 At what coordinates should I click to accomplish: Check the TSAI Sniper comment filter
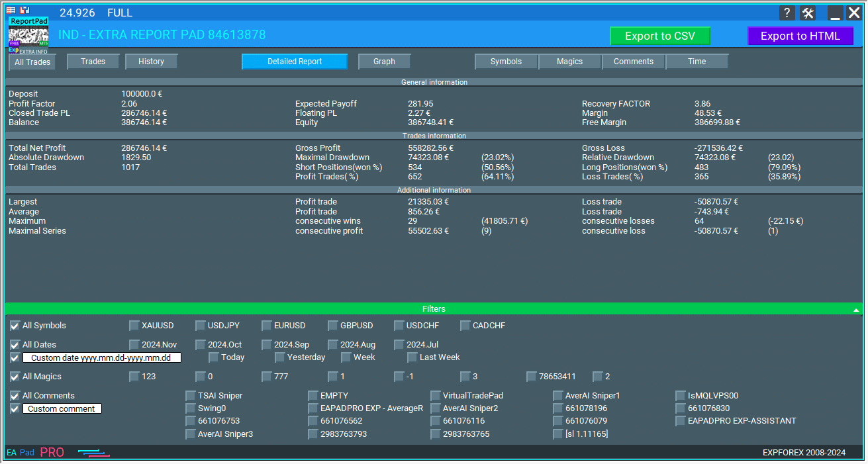click(191, 396)
